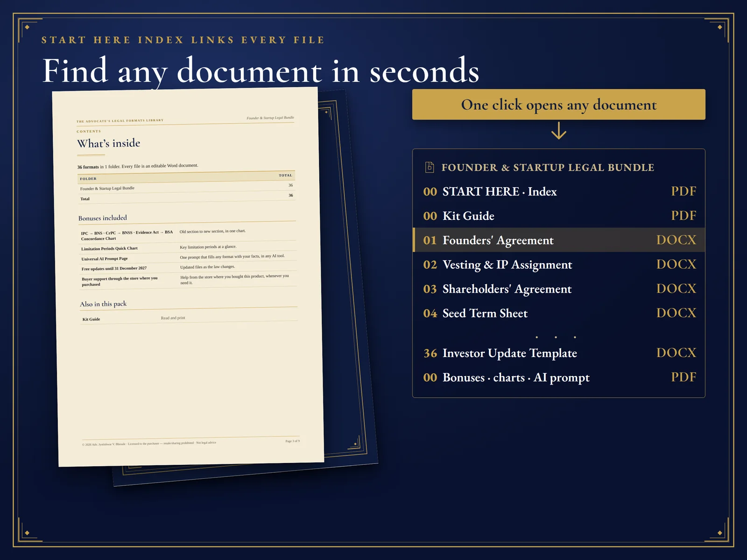Open 04 Seed Term Sheet
Viewport: 747px width, 560px height.
tap(559, 313)
